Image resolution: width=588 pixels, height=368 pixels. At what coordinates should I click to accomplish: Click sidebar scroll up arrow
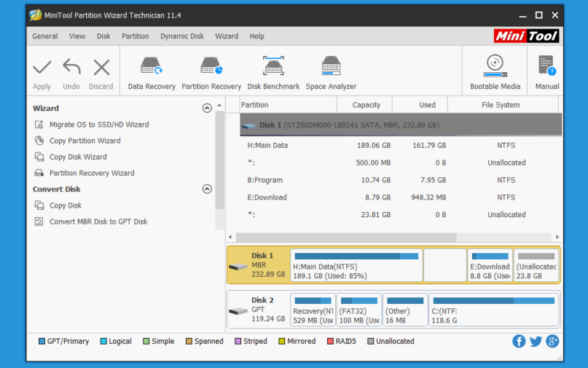[219, 105]
